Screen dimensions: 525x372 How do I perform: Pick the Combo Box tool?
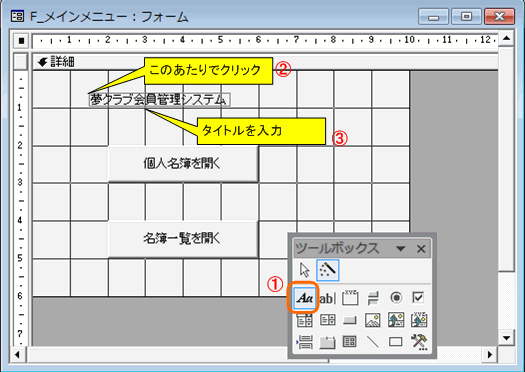(x=304, y=320)
